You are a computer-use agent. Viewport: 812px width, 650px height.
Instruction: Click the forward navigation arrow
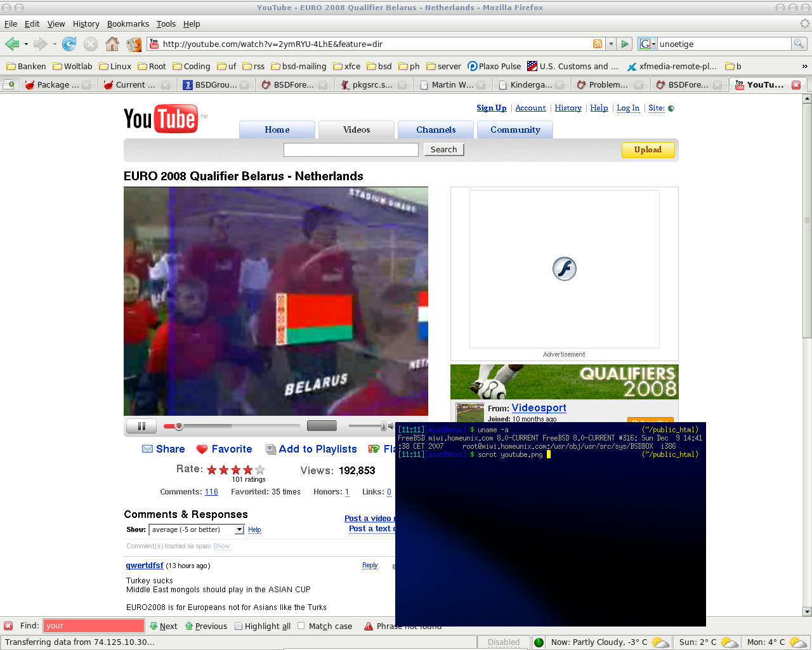pos(40,44)
